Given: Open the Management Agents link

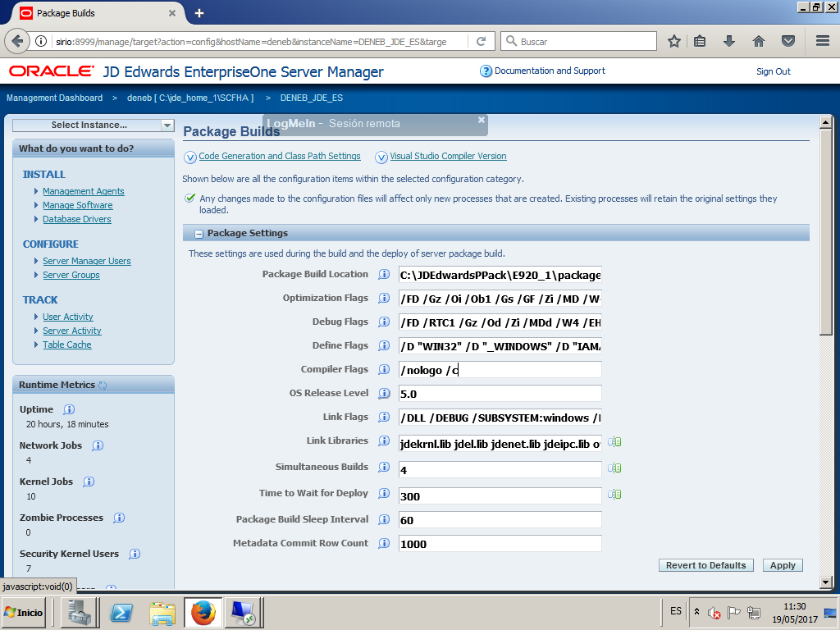Looking at the screenshot, I should click(84, 191).
